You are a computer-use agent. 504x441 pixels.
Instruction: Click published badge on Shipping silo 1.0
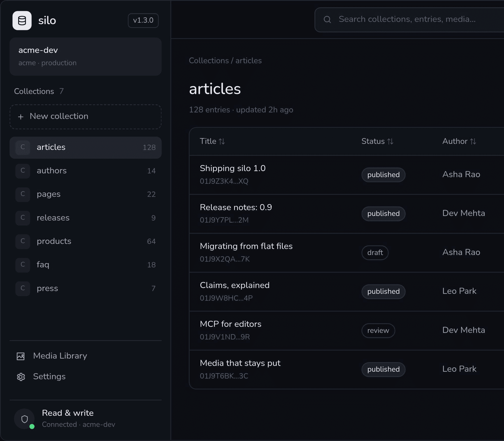(x=383, y=175)
